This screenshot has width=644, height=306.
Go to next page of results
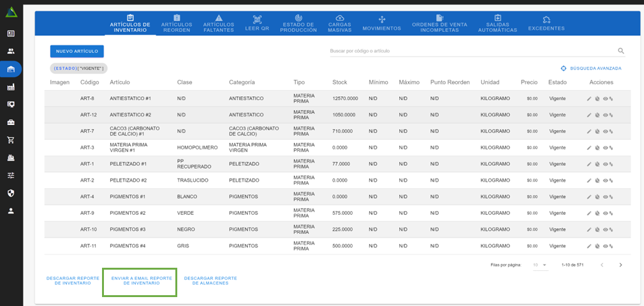[x=620, y=265]
